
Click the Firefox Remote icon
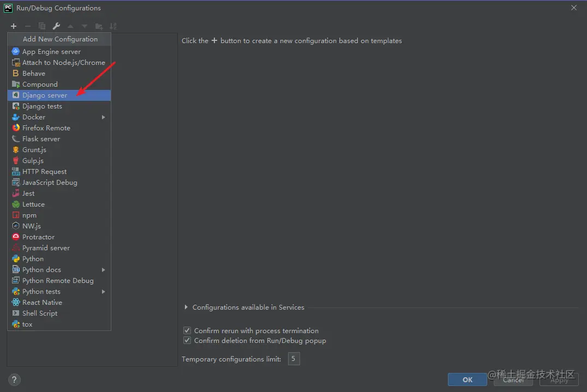tap(16, 128)
